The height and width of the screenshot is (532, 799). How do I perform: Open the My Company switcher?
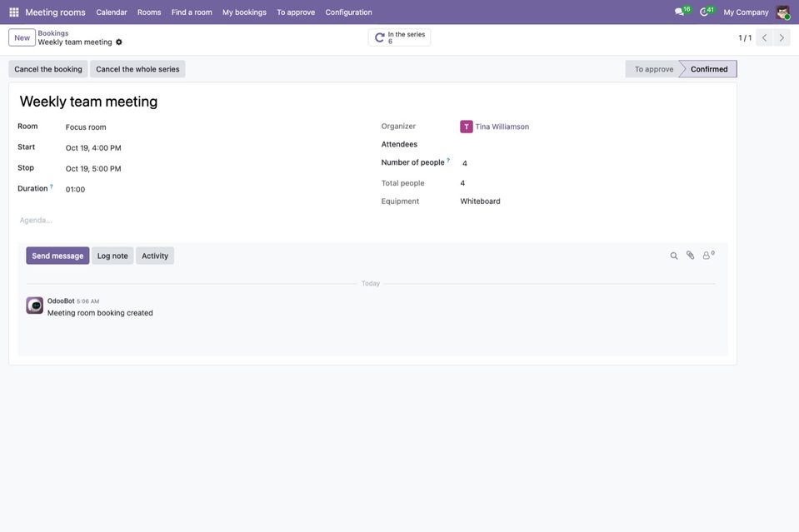tap(746, 12)
